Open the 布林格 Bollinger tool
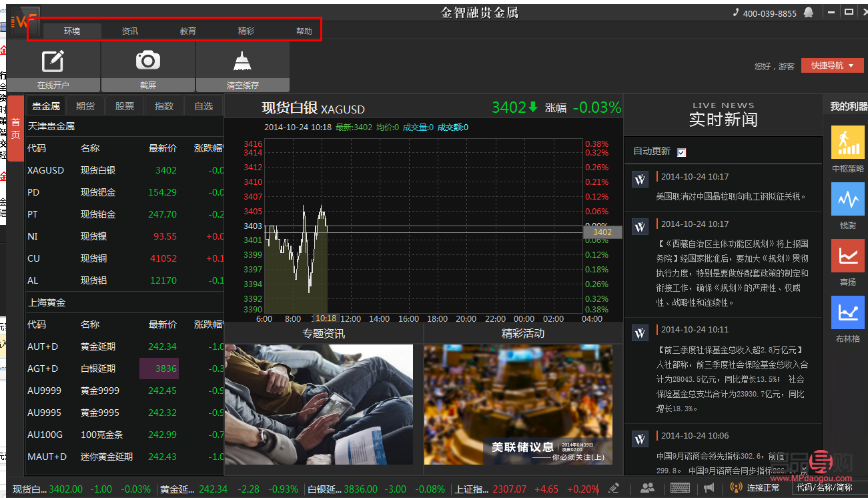The width and height of the screenshot is (868, 498). click(x=847, y=312)
